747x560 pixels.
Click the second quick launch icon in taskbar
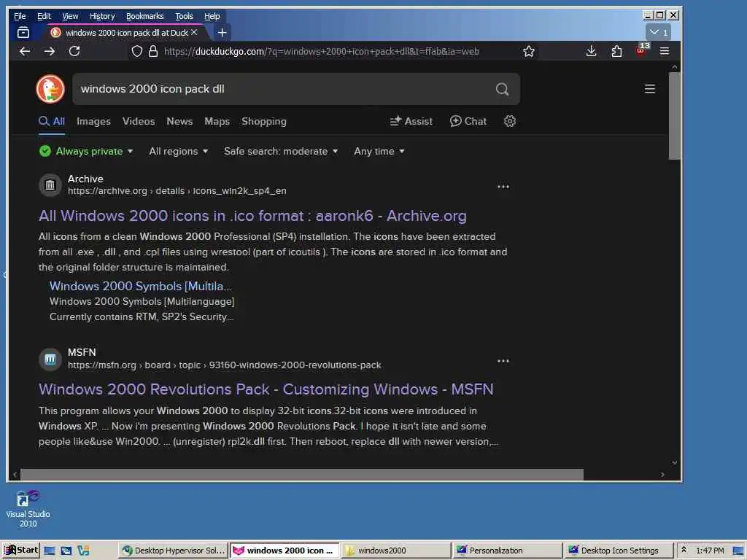point(66,551)
